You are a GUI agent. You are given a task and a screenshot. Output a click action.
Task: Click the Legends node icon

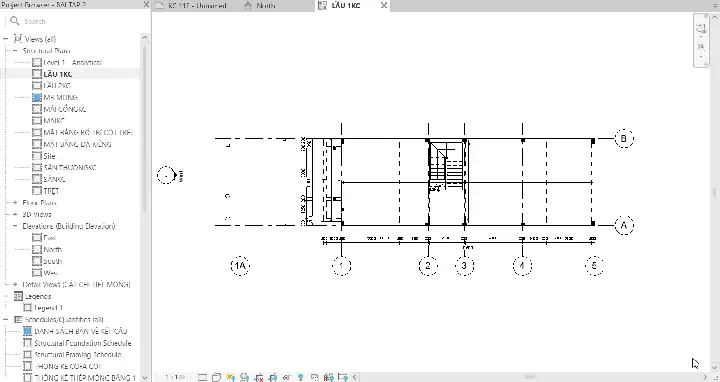click(18, 296)
